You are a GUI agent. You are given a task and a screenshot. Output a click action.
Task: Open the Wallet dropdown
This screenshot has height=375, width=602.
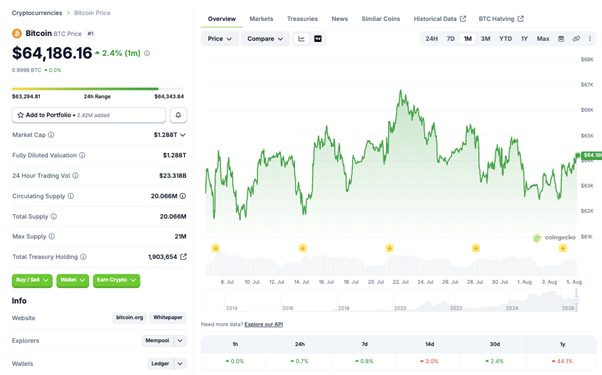tap(73, 280)
